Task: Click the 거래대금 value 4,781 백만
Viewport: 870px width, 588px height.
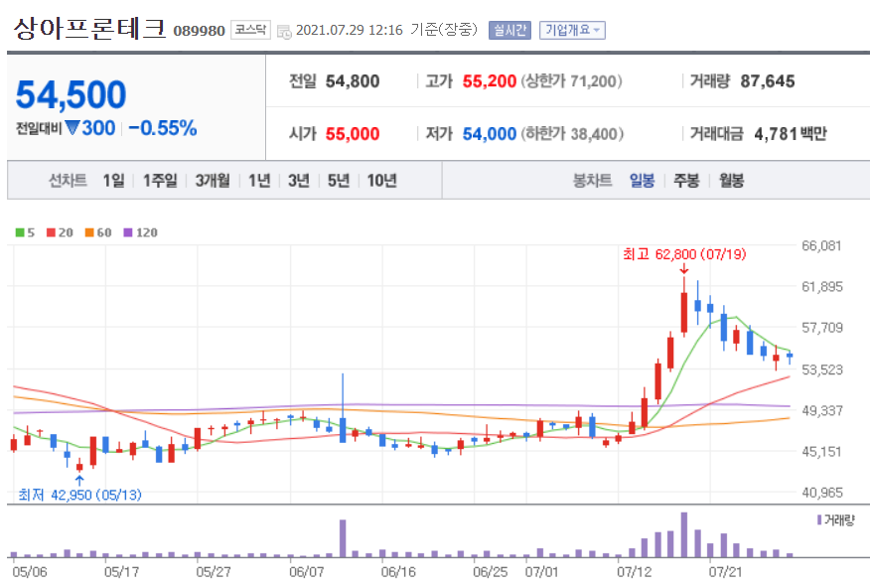Action: 791,134
